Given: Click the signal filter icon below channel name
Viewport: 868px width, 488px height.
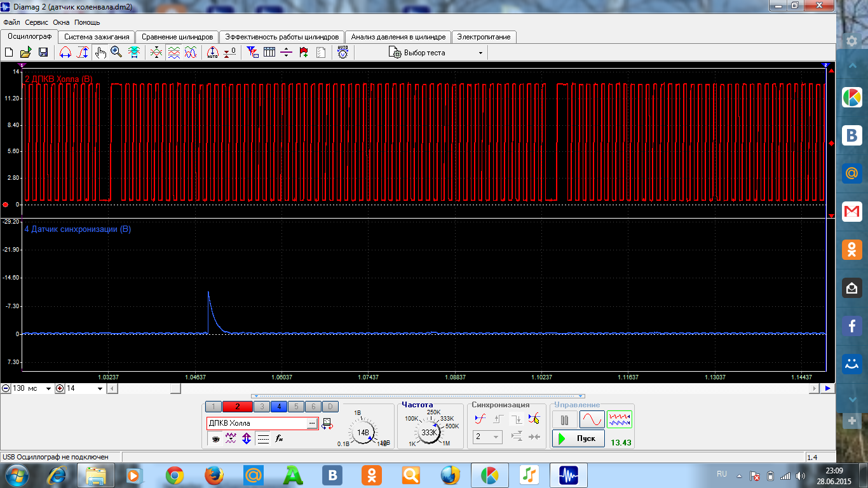Looking at the screenshot, I should 231,438.
